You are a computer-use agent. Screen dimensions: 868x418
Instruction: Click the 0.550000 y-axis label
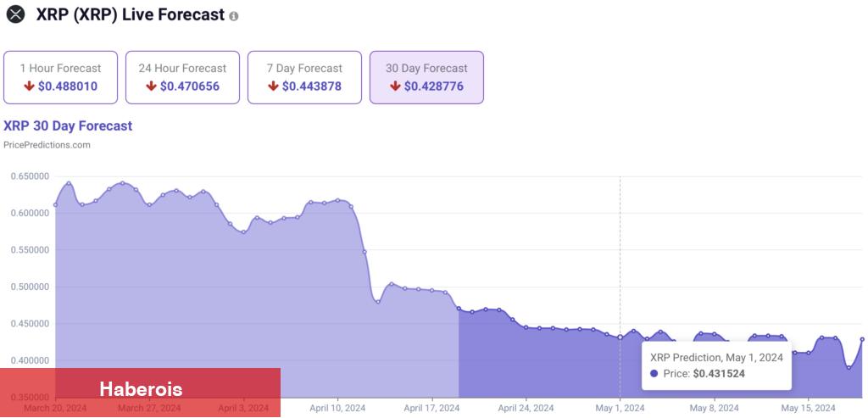[30, 249]
